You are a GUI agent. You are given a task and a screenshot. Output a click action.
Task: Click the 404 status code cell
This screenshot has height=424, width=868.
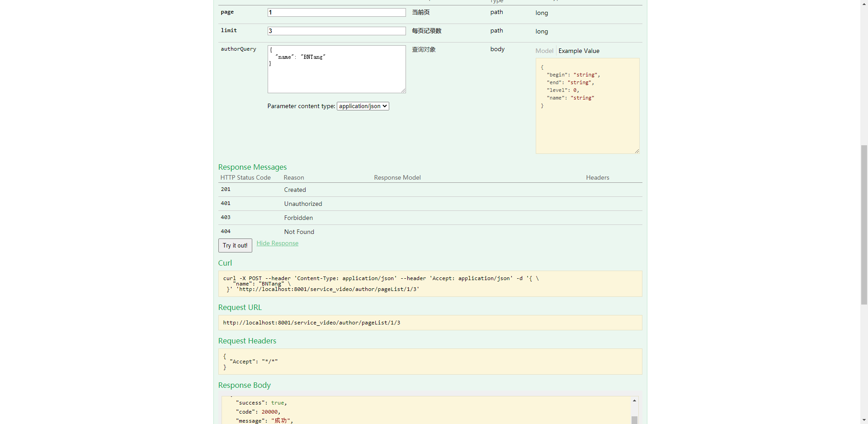click(x=226, y=232)
